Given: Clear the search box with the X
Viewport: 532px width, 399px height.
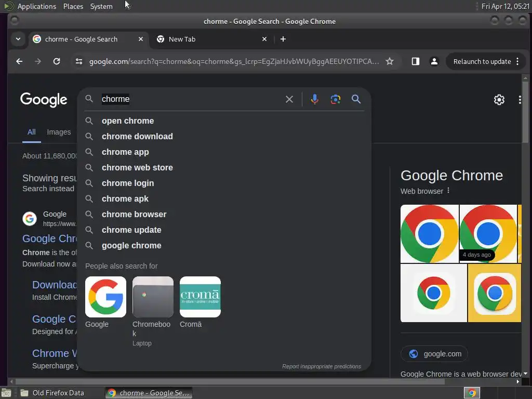Looking at the screenshot, I should point(289,99).
